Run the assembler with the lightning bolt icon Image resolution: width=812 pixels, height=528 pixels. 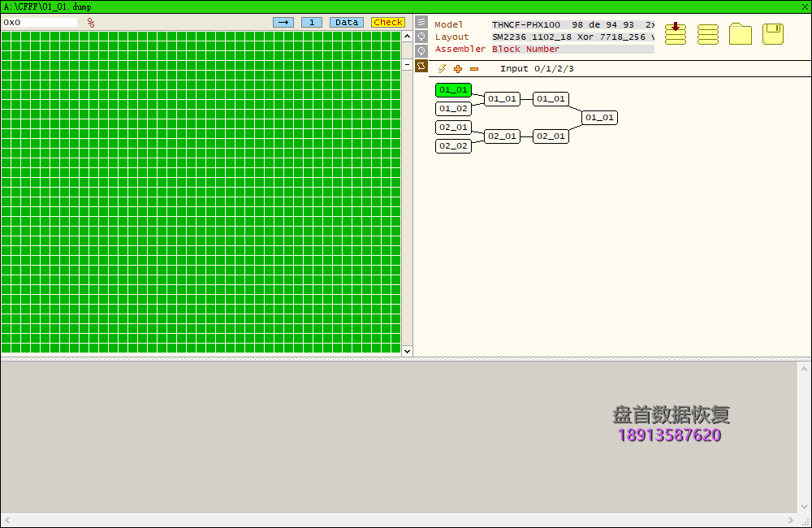tap(441, 69)
